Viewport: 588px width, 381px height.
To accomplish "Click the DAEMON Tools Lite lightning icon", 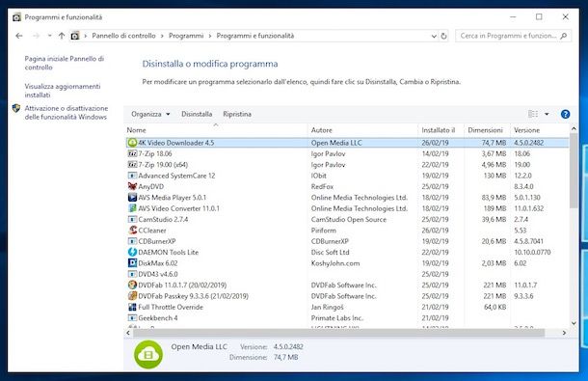I will [x=132, y=252].
